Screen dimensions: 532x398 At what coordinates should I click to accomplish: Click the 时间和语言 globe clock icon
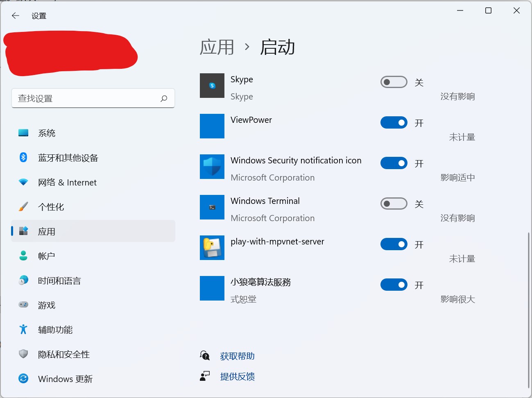(23, 280)
